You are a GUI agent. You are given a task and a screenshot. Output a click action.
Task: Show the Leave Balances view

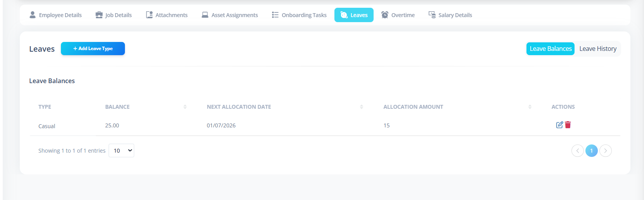tap(551, 49)
